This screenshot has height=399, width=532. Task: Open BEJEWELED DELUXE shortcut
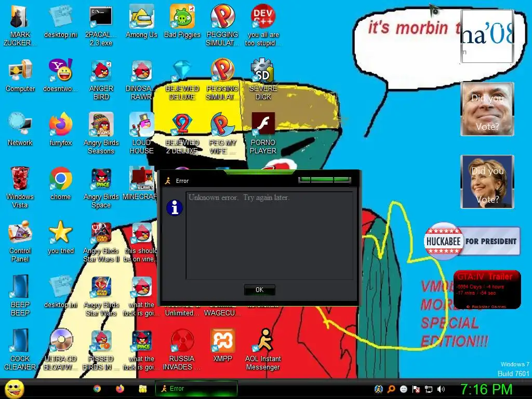click(x=182, y=79)
